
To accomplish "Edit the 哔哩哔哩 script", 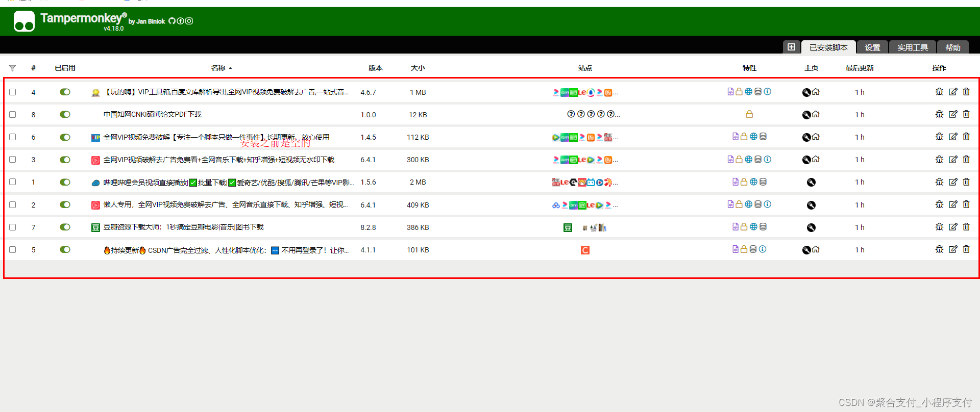I will point(953,182).
